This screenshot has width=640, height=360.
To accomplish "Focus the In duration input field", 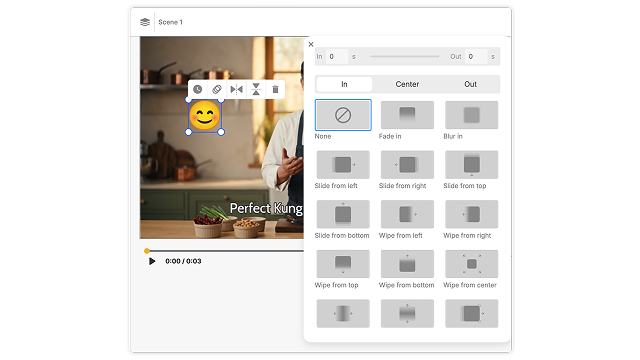I will (337, 57).
